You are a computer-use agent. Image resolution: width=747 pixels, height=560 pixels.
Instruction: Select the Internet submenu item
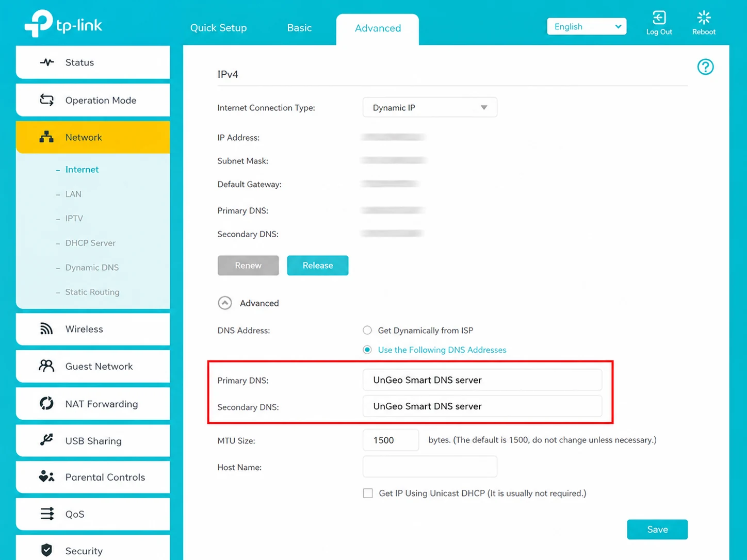[82, 170]
